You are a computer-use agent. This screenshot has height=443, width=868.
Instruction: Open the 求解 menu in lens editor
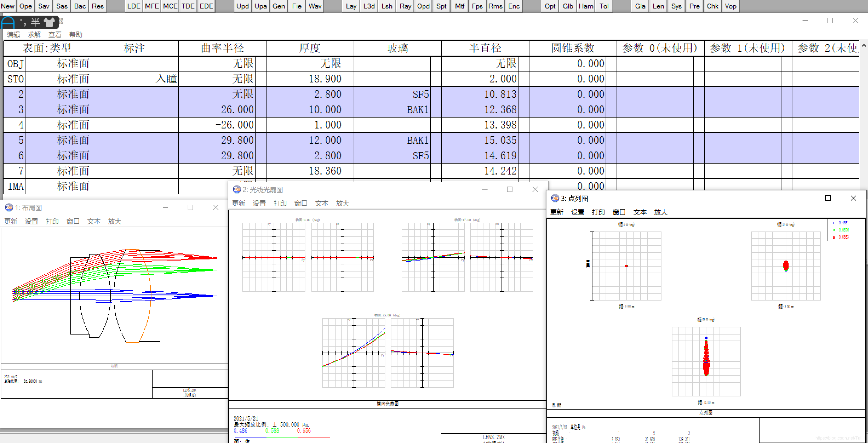pos(34,35)
